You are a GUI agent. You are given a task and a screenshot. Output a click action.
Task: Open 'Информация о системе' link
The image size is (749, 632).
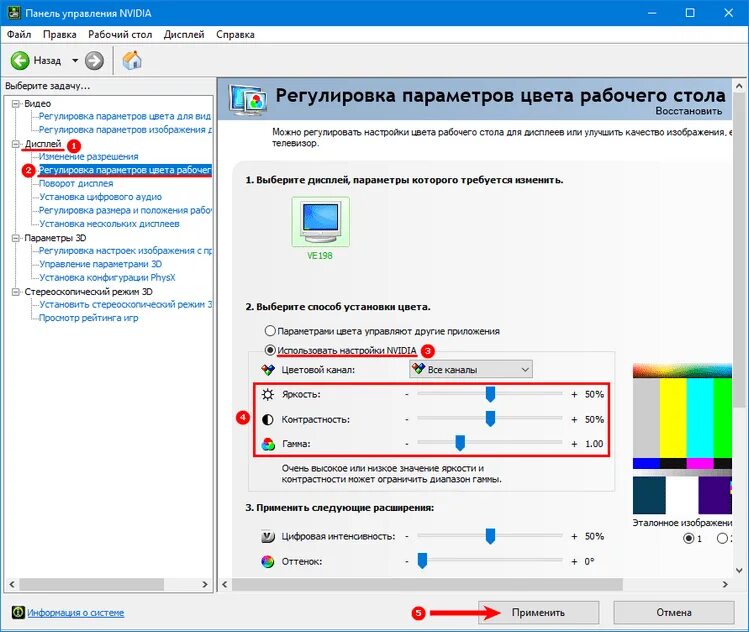click(x=75, y=612)
